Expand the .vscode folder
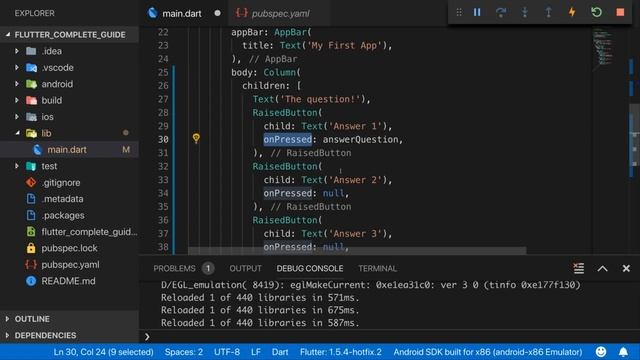The height and width of the screenshot is (360, 640). click(17, 67)
